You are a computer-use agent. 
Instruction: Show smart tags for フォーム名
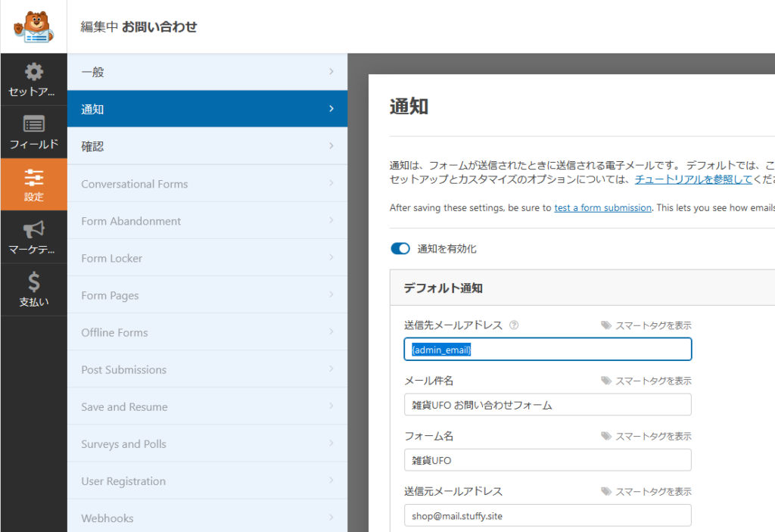[646, 436]
